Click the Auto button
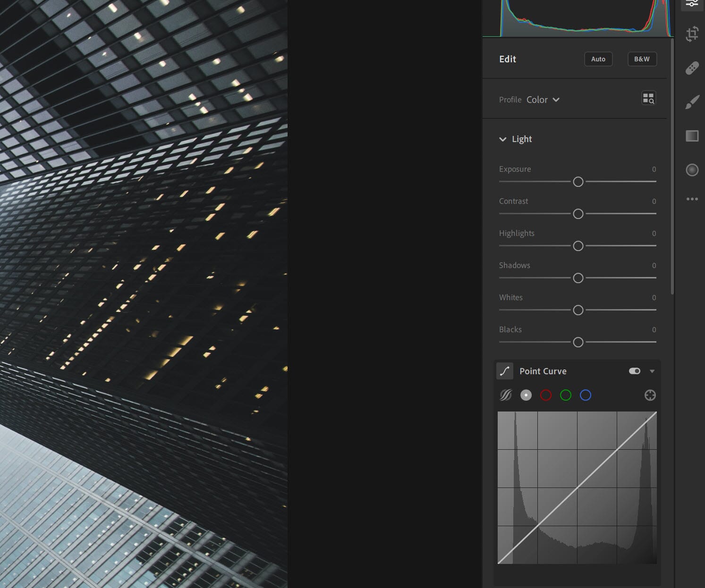The height and width of the screenshot is (588, 705). pyautogui.click(x=598, y=59)
